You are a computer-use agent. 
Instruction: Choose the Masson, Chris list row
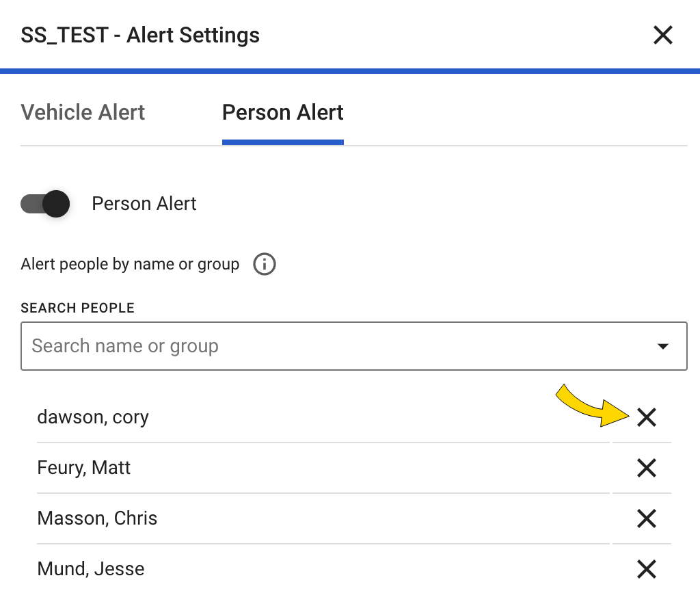point(97,518)
